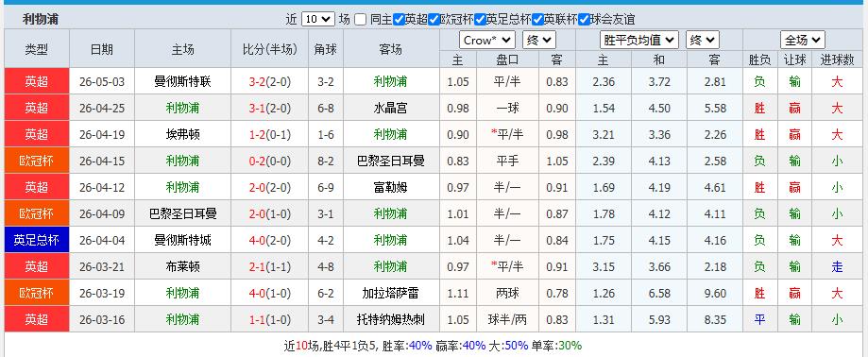Uncheck the 英超 league filter
The image size is (868, 357).
399,20
